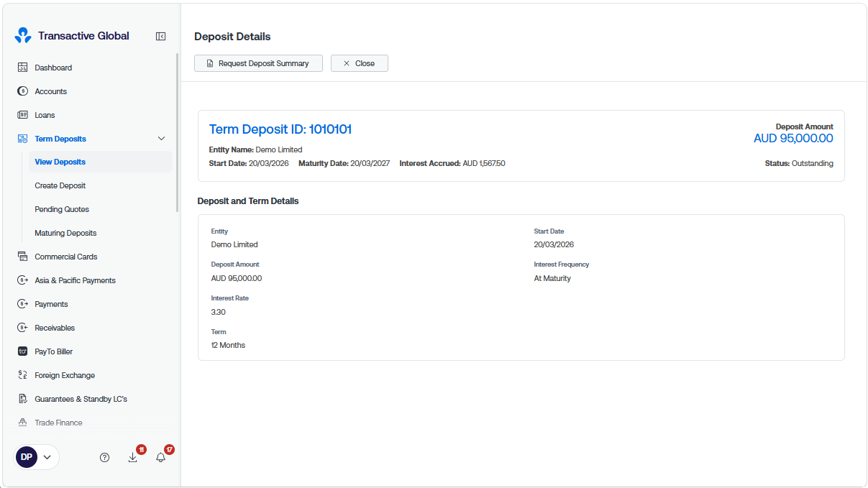Open Receivables menu item

click(55, 328)
